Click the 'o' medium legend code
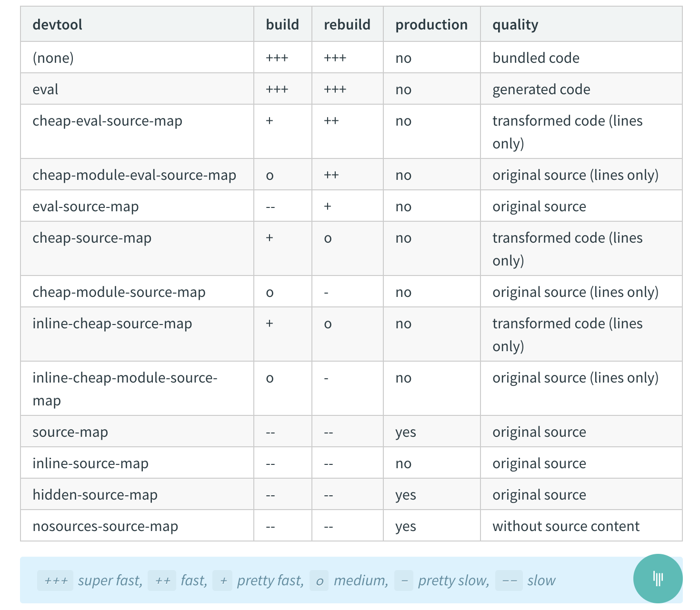 point(319,580)
